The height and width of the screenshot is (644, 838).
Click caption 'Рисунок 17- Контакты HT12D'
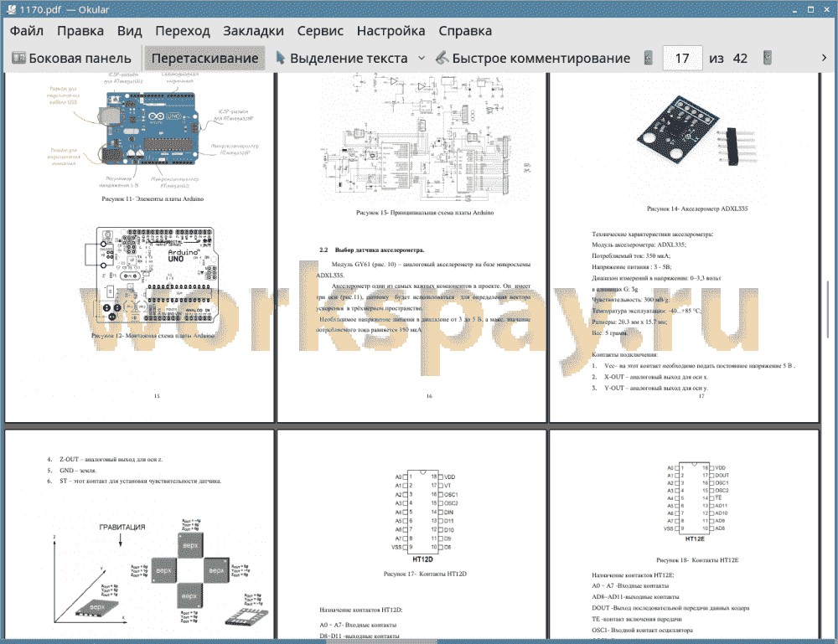point(425,574)
